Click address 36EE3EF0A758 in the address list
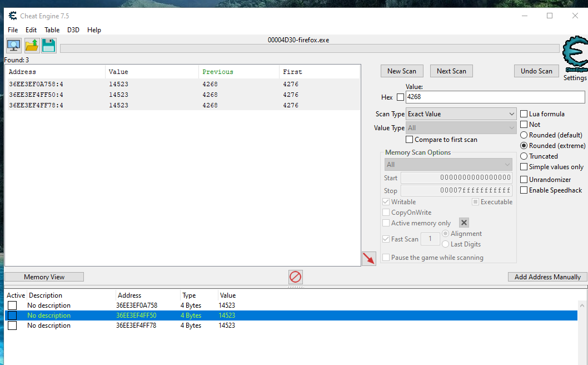The width and height of the screenshot is (588, 365). point(137,305)
